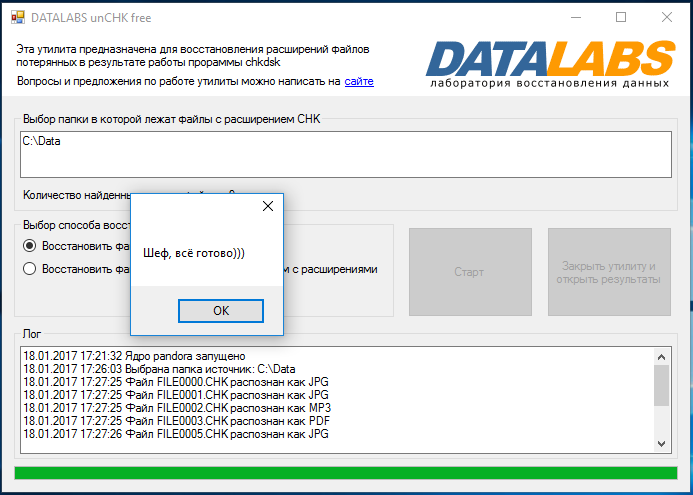Click 'Выбор папки' group label
Viewport: 693px width, 495px height.
tap(171, 119)
